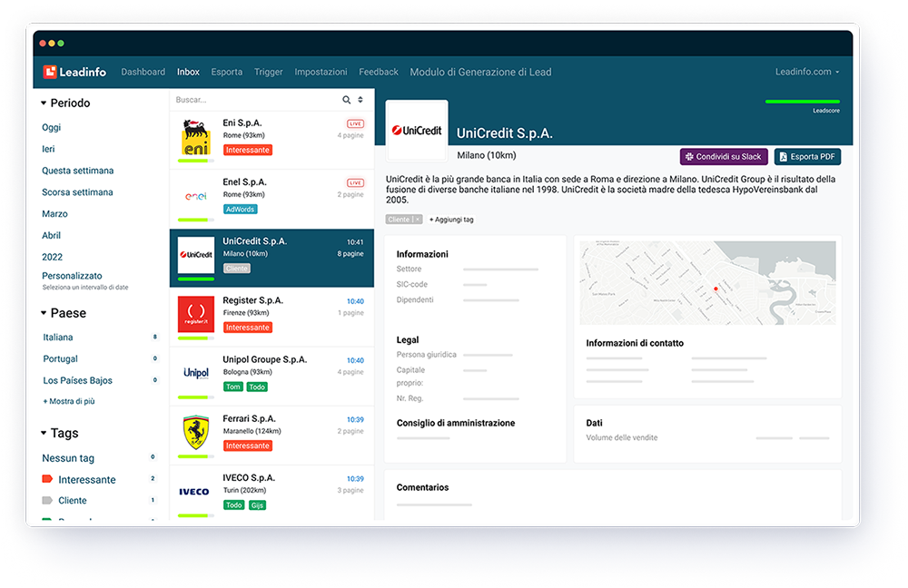Filter country by Italiana
The width and height of the screenshot is (908, 588).
58,338
